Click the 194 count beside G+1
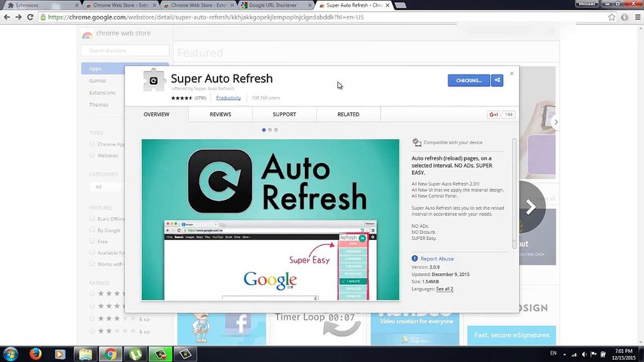Viewport: 644px width, 362px height. (508, 115)
